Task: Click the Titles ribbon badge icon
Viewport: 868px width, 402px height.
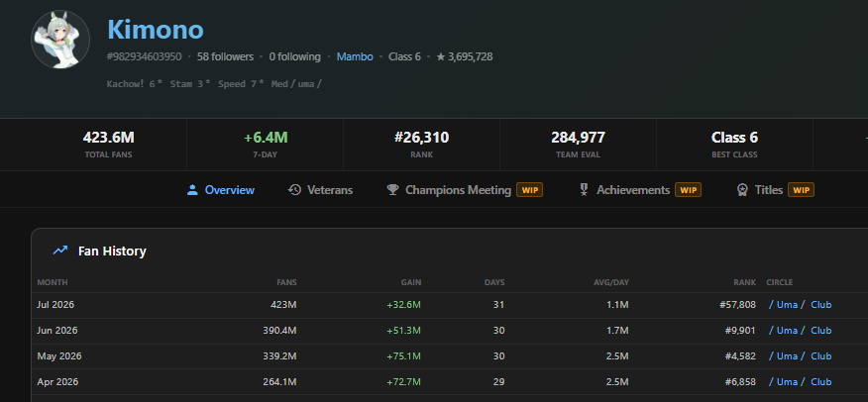Action: coord(742,190)
